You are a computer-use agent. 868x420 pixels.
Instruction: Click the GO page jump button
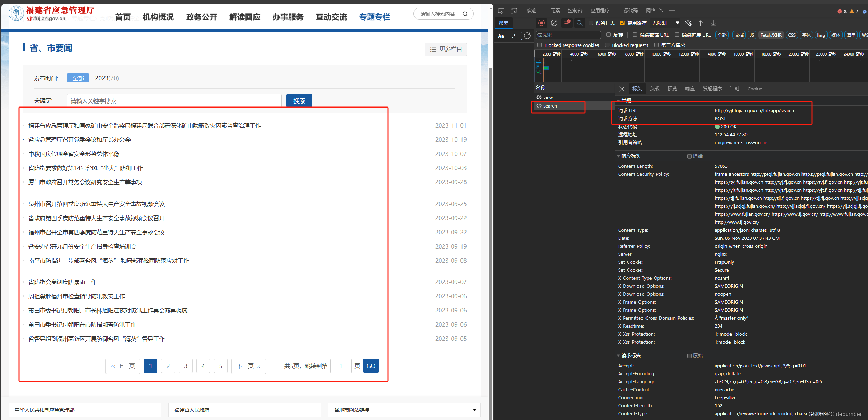tap(371, 366)
